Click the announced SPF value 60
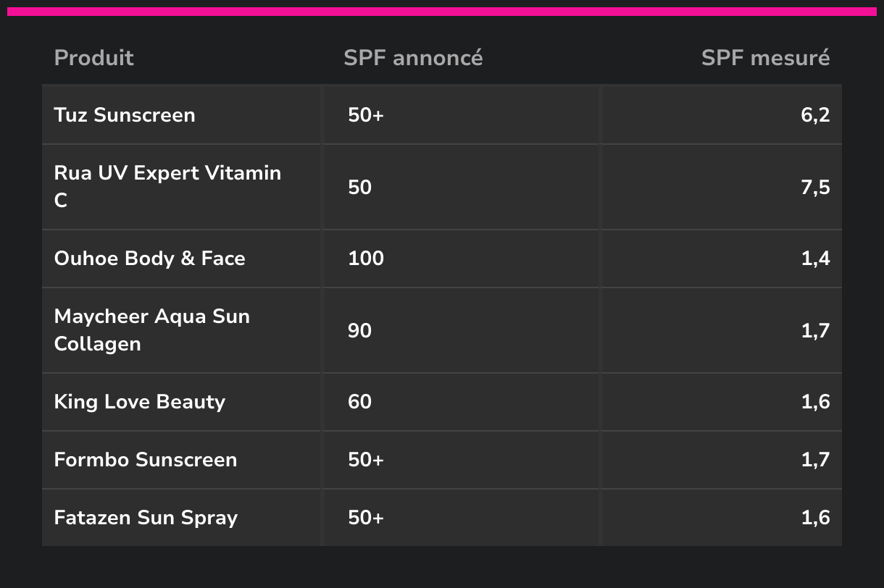884x588 pixels. coord(359,402)
